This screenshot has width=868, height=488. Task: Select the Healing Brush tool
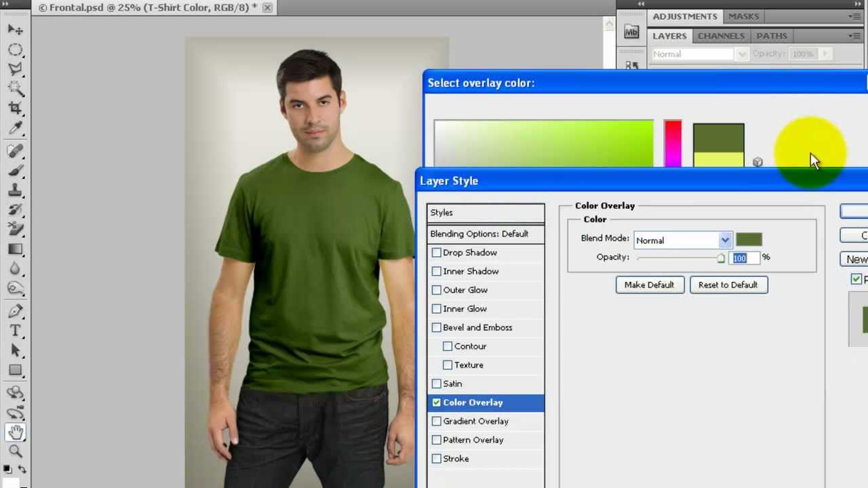pyautogui.click(x=15, y=150)
